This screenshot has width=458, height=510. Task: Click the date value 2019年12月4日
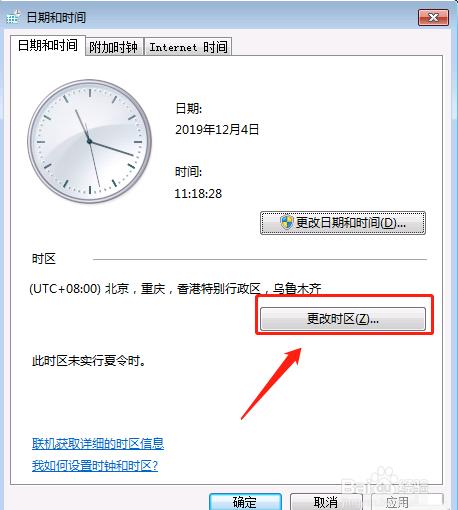(x=217, y=129)
